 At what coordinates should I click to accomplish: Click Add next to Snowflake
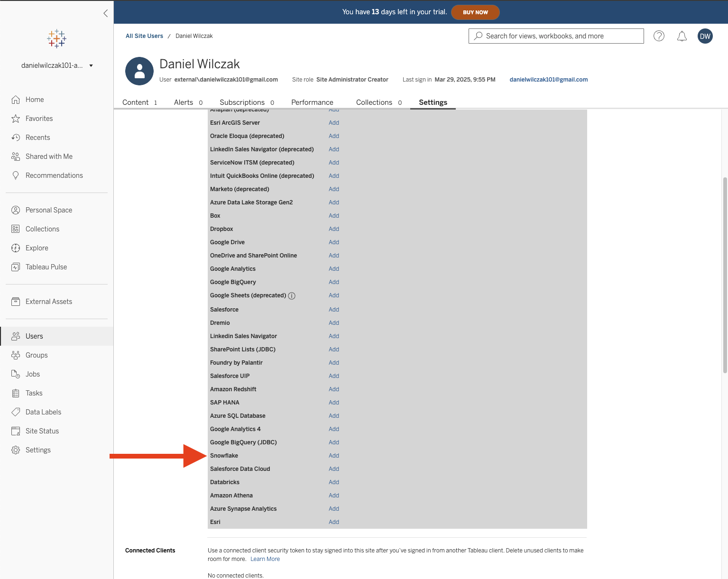pyautogui.click(x=334, y=456)
